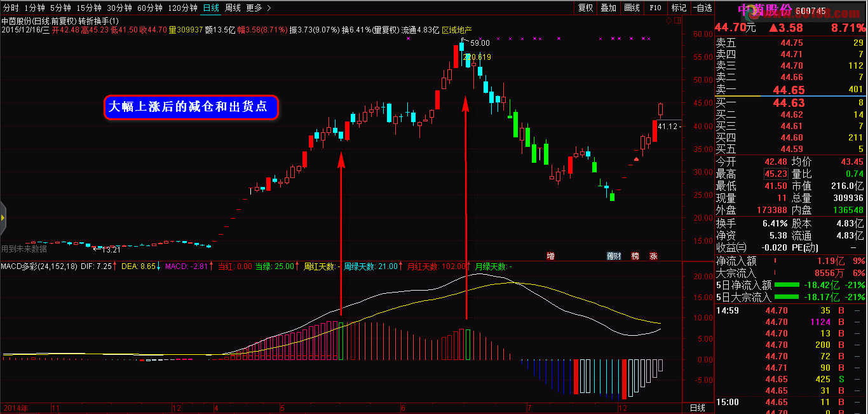Click the diamond icon above price axis
Image resolution: width=868 pixels, height=414 pixels.
click(x=669, y=20)
